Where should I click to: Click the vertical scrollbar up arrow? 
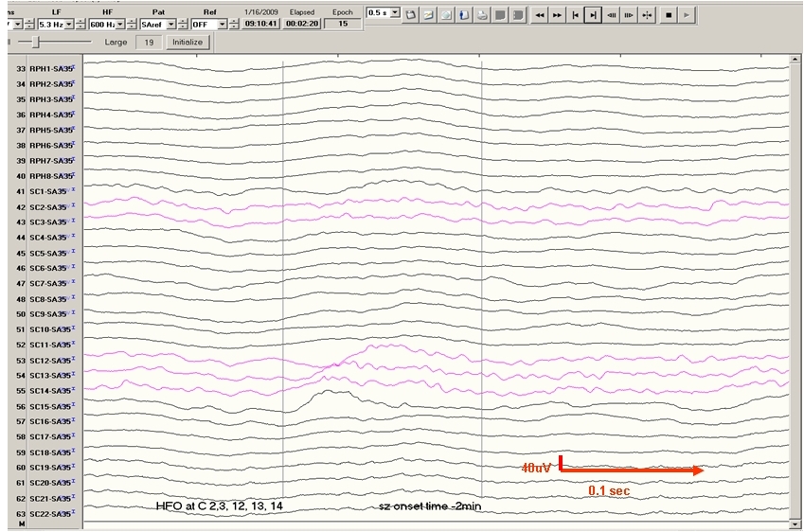coord(794,61)
